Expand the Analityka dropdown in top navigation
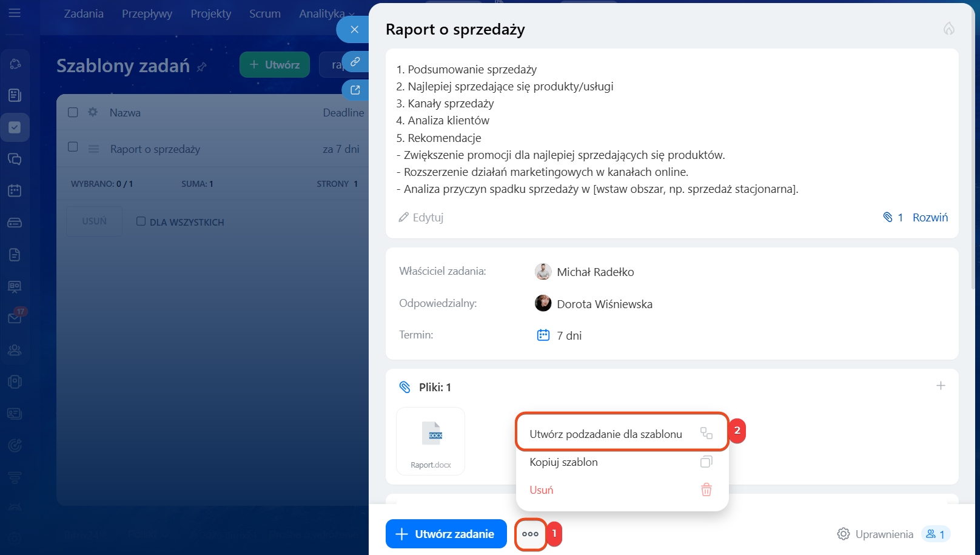 [326, 13]
